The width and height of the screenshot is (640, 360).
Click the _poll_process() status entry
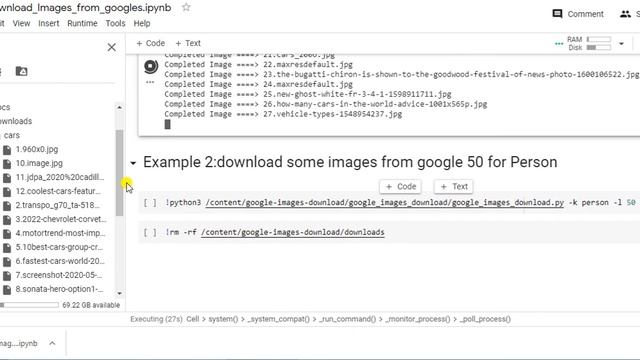pyautogui.click(x=485, y=319)
